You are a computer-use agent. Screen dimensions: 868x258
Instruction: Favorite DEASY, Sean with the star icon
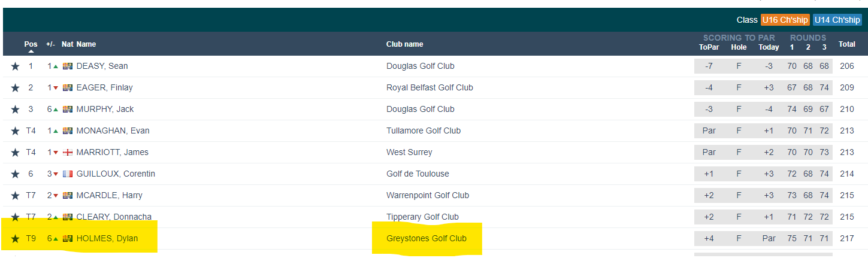click(15, 66)
